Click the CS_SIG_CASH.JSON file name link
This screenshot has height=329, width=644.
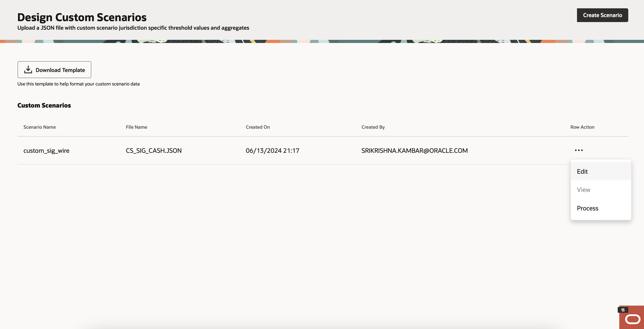[153, 150]
